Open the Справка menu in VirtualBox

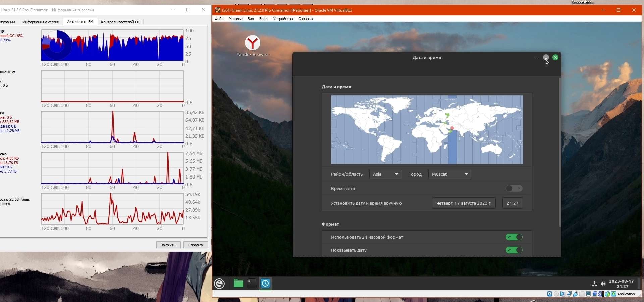(306, 19)
